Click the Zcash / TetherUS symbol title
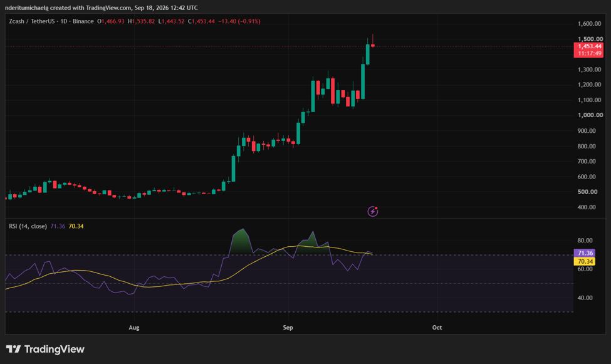 pos(31,21)
